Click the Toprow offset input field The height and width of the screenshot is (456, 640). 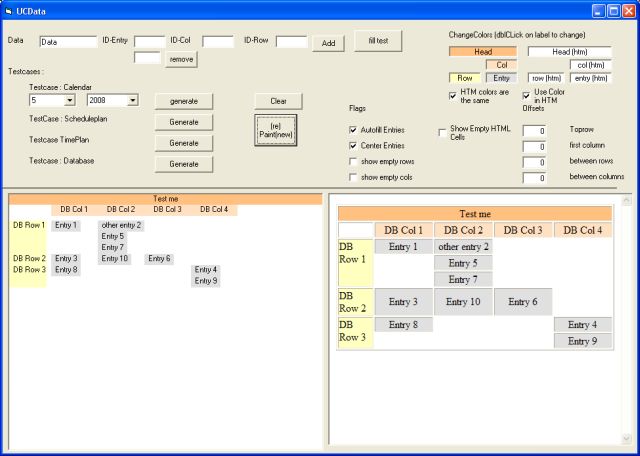(x=534, y=131)
